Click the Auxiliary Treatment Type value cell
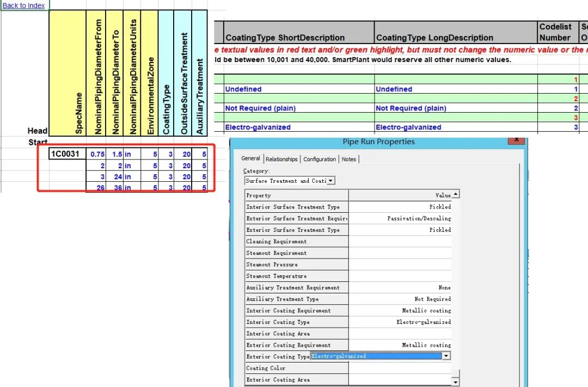Screen dimensions: 588x387 pos(400,299)
